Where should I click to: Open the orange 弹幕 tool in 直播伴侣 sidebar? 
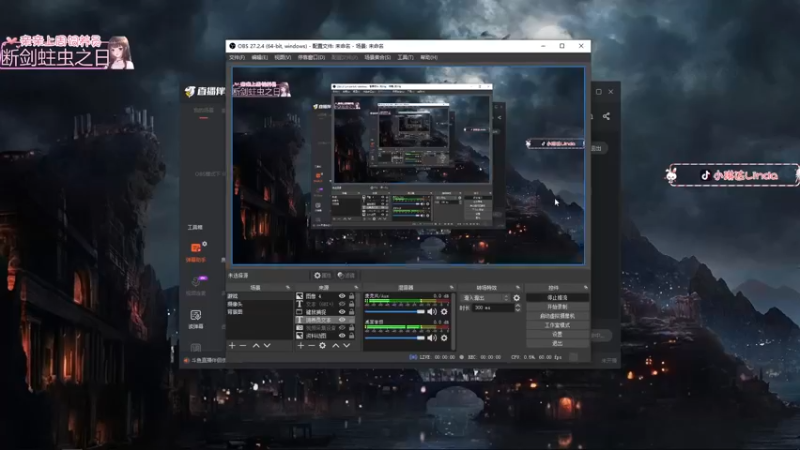196,248
